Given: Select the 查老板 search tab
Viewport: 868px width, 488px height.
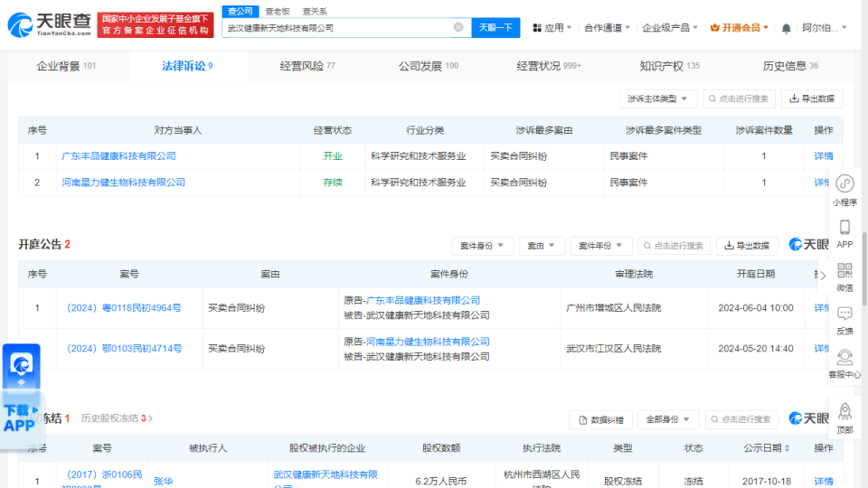Looking at the screenshot, I should (278, 11).
